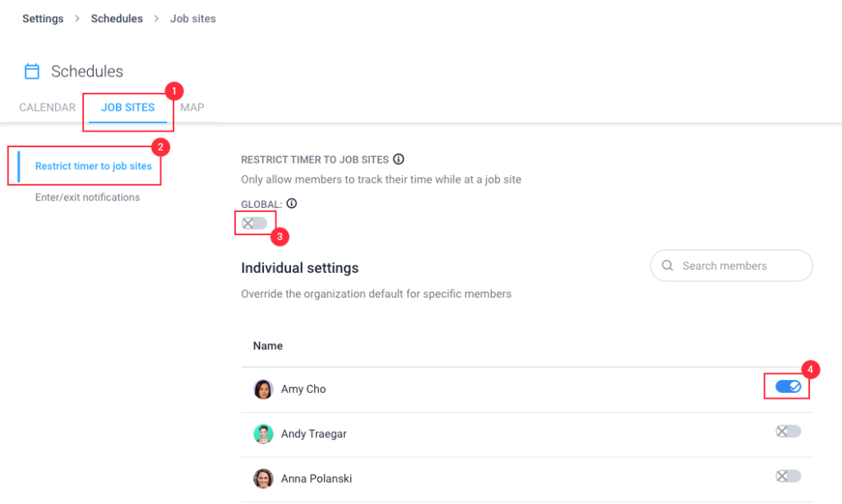Turn on Anna Polanski's toggle
This screenshot has height=504, width=842.
point(788,476)
